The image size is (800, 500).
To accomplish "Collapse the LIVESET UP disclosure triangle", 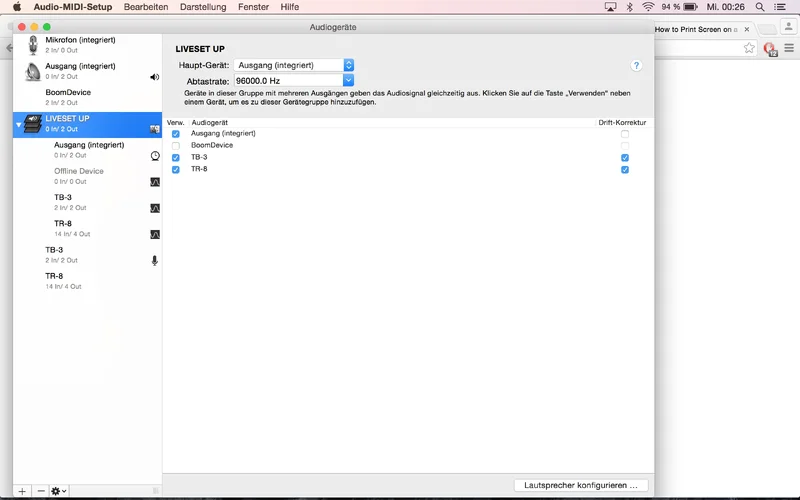I will point(18,124).
